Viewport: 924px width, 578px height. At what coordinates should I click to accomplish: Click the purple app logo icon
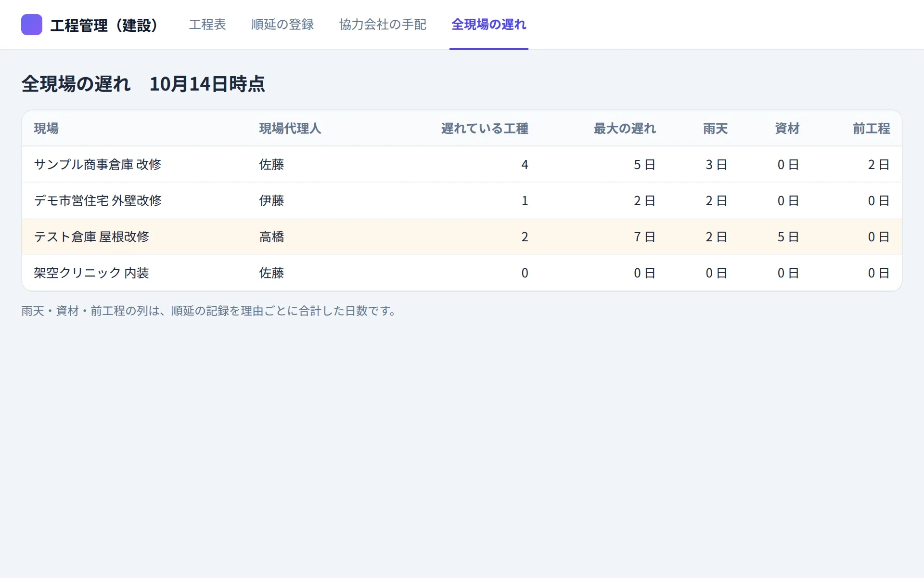point(32,25)
